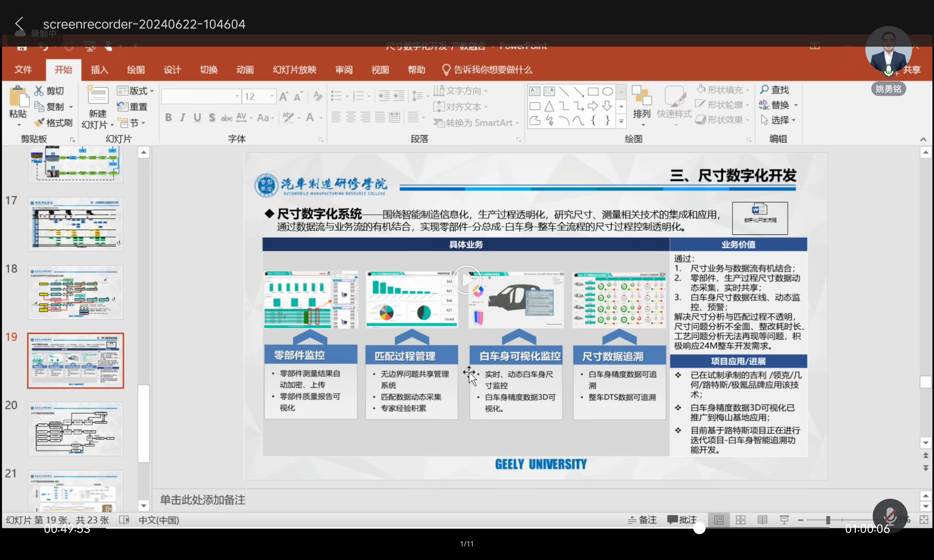Image resolution: width=934 pixels, height=560 pixels.
Task: Toggle Bold formatting
Action: pos(169,118)
